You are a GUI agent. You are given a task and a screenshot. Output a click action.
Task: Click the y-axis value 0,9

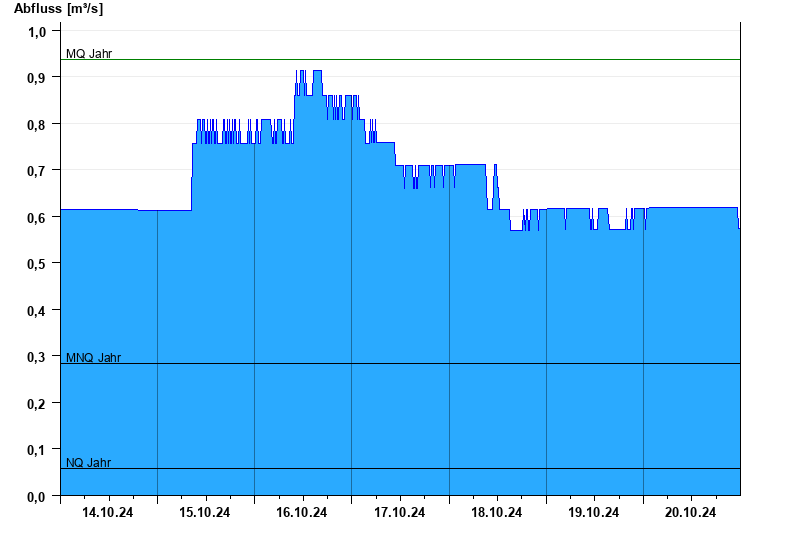[37, 78]
